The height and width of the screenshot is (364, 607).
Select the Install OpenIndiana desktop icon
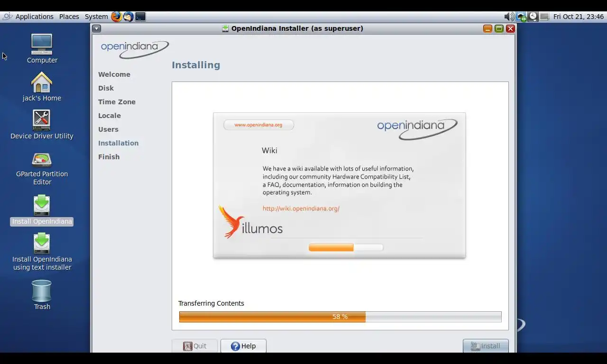[42, 209]
